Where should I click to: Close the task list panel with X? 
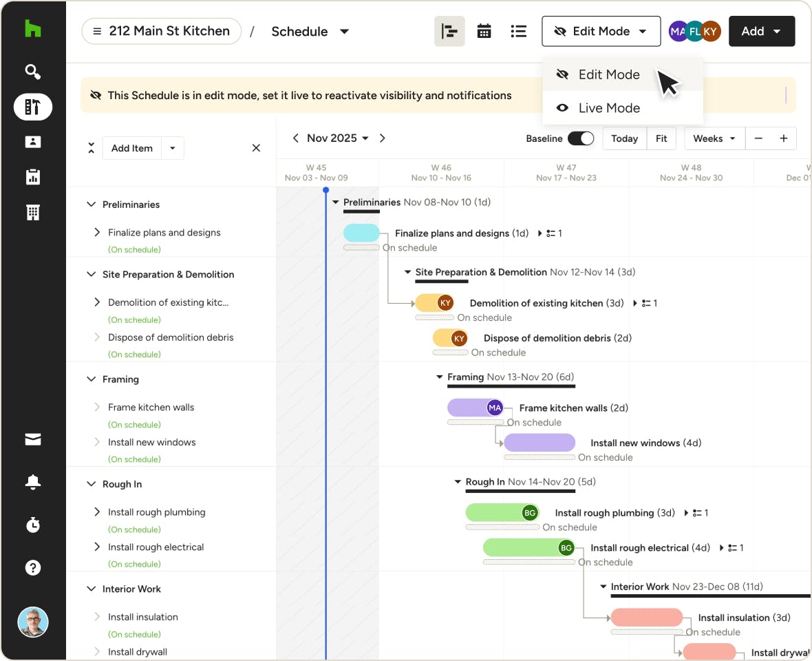click(x=256, y=148)
